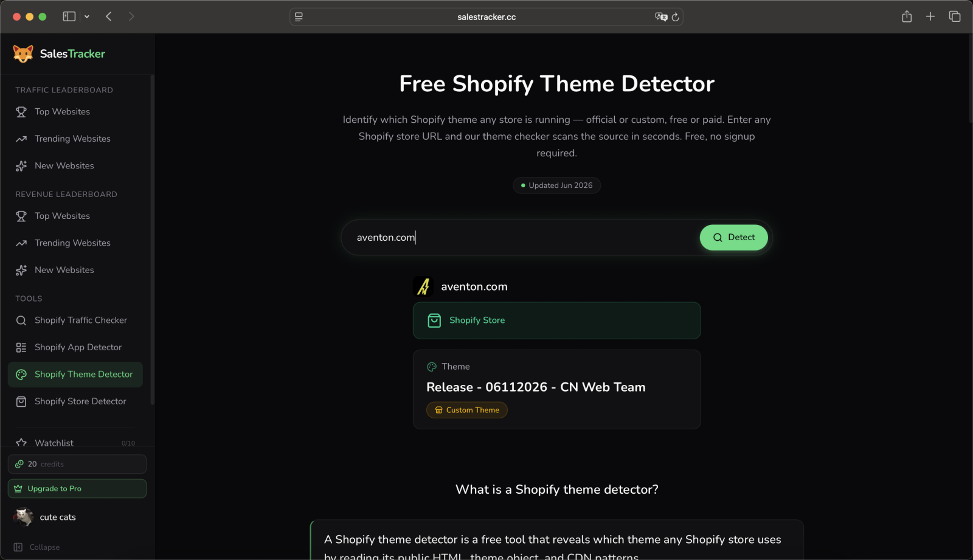Click the Upgrade to Pro button
The width and height of the screenshot is (973, 560).
(x=77, y=488)
